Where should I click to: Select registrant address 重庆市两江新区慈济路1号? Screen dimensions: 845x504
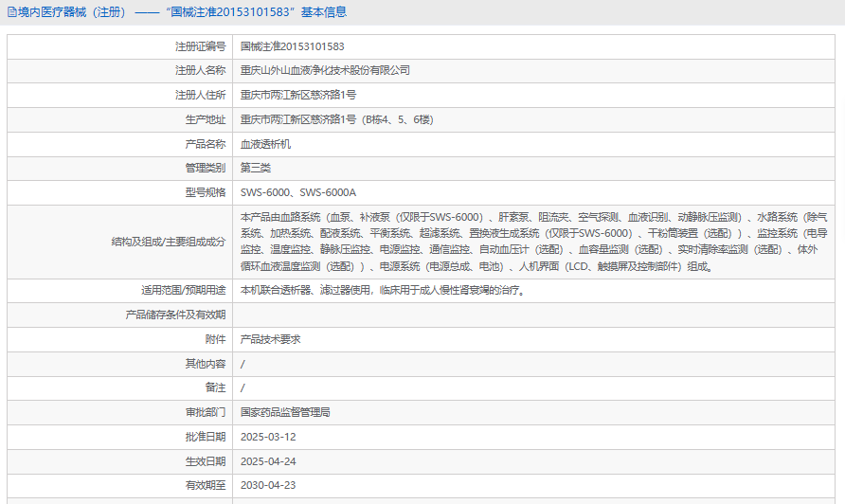(298, 95)
